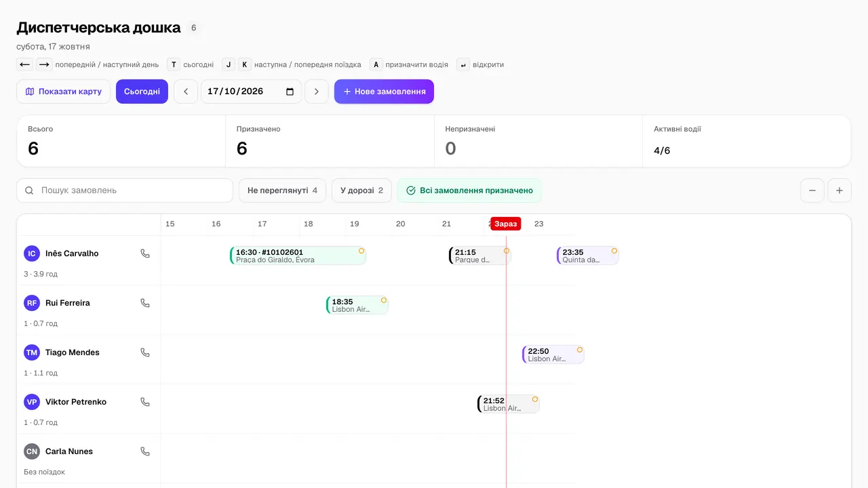Image resolution: width=868 pixels, height=488 pixels.
Task: Click the Всього total stat card
Action: click(121, 141)
